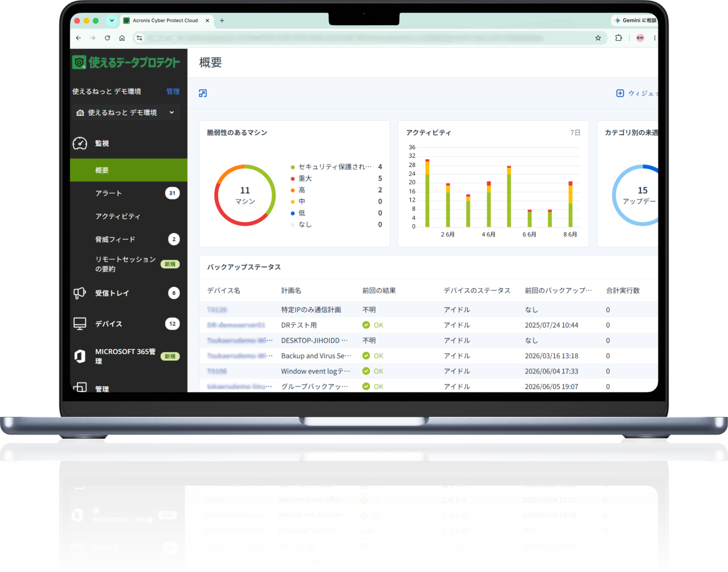Viewport: 728px width, 572px height.
Task: Open アラート in the sidebar
Action: pyautogui.click(x=109, y=193)
